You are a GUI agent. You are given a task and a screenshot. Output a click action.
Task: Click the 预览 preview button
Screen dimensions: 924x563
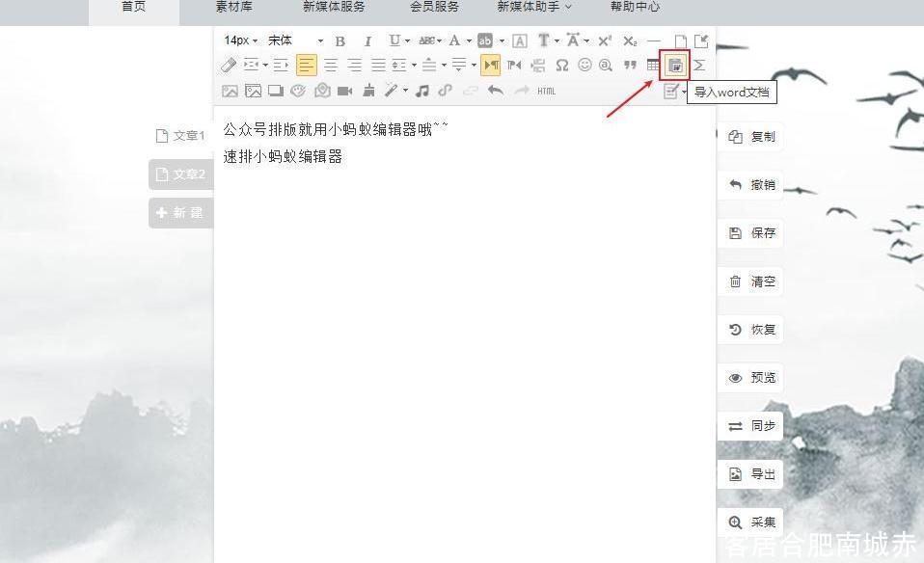pos(750,377)
